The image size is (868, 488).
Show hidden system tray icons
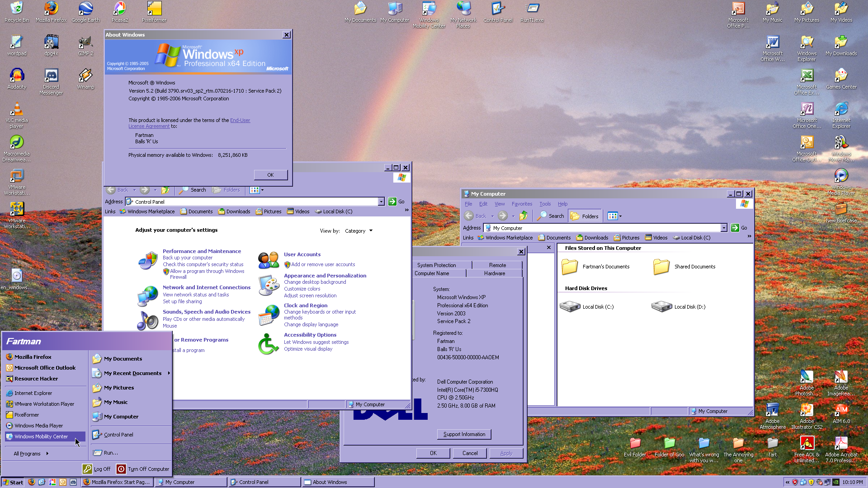coord(788,482)
